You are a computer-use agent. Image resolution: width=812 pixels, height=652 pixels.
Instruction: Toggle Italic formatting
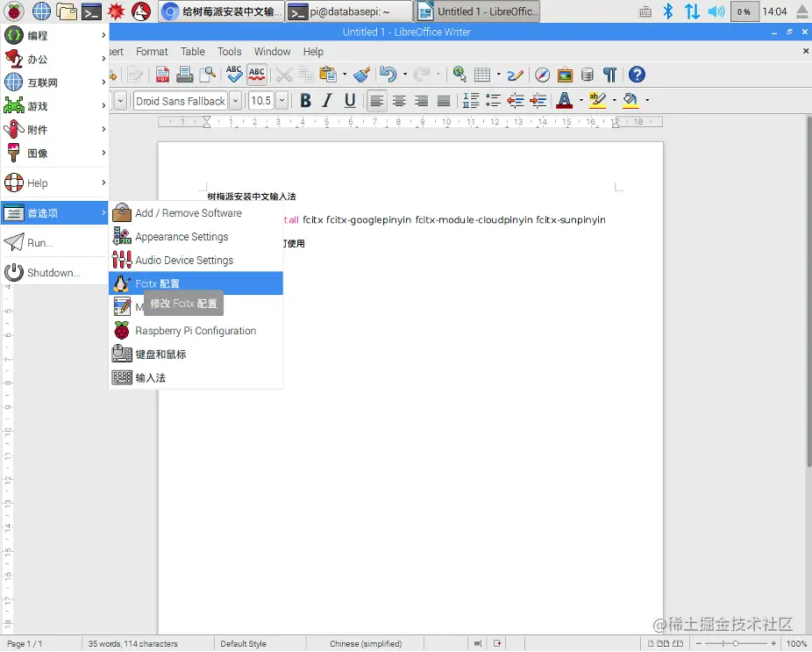pos(327,101)
